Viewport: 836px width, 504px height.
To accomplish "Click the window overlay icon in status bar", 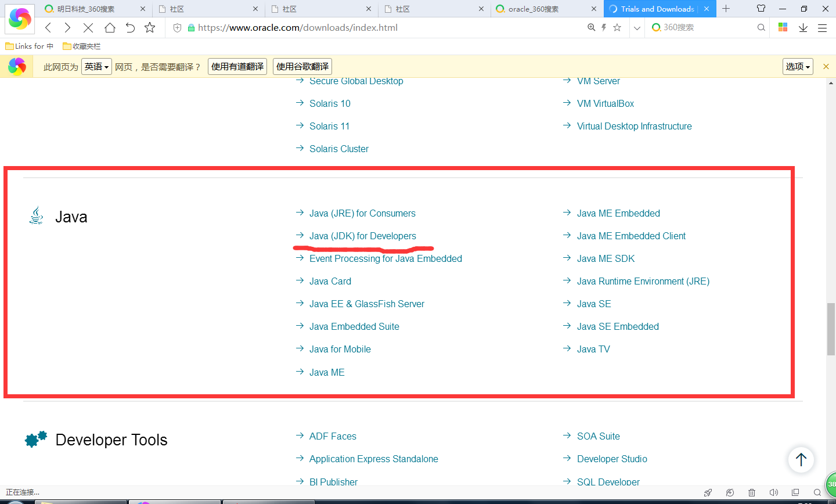I will point(795,492).
